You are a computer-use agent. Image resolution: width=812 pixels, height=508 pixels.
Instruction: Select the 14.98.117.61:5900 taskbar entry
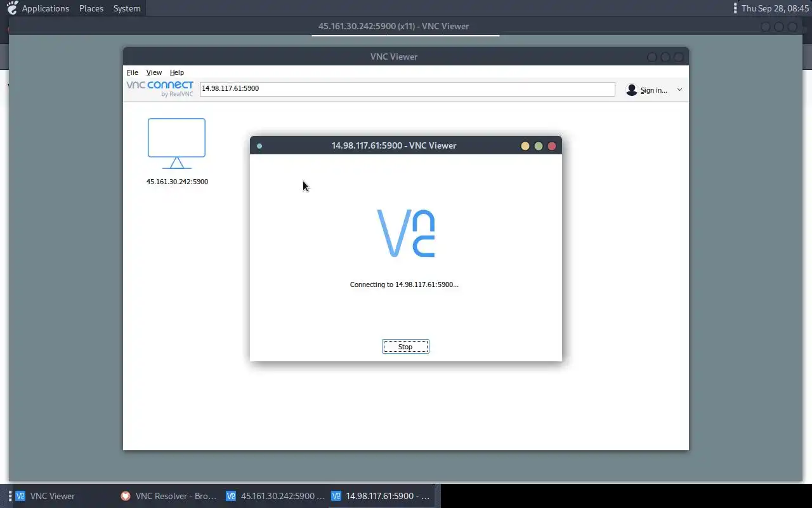coord(381,496)
